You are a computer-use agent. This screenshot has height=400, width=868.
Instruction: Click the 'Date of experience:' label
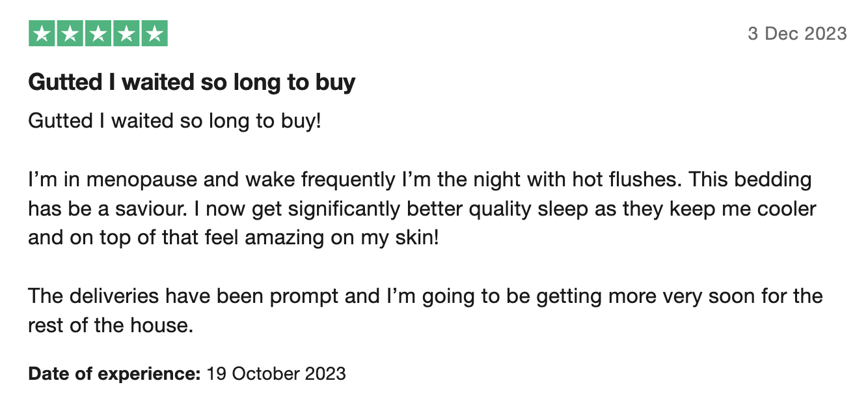(115, 374)
